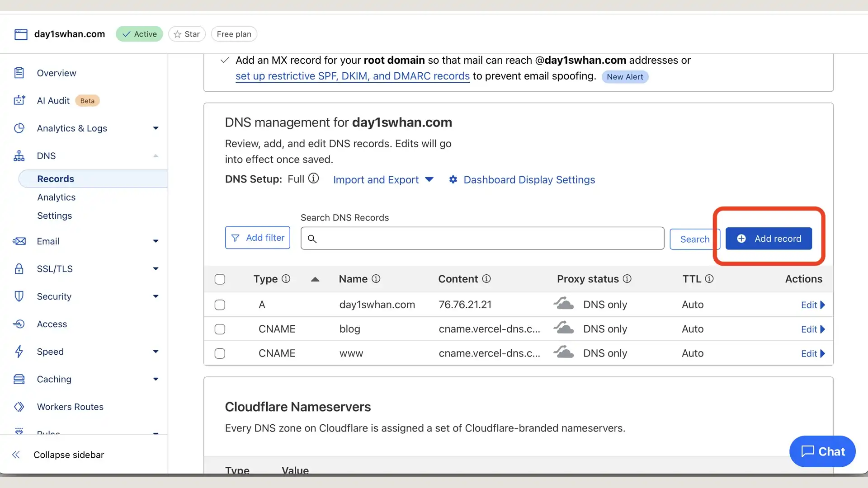Click the Active status badge
Viewport: 868px width, 488px height.
(x=139, y=34)
